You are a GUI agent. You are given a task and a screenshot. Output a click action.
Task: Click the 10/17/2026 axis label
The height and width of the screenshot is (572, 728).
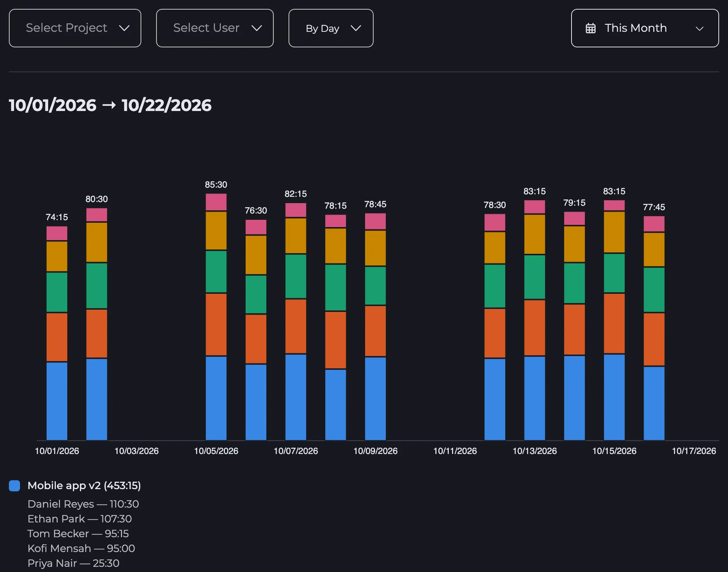coord(694,451)
